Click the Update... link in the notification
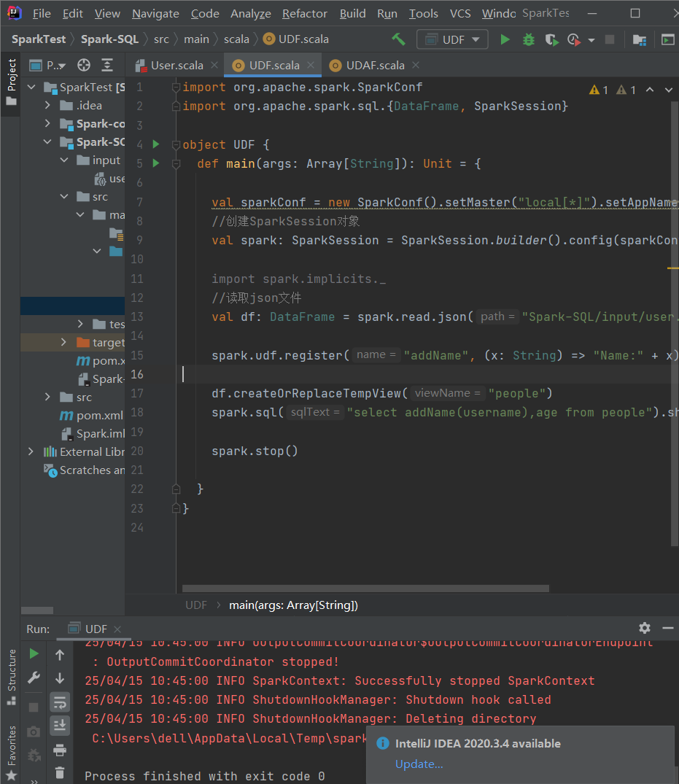 [419, 764]
